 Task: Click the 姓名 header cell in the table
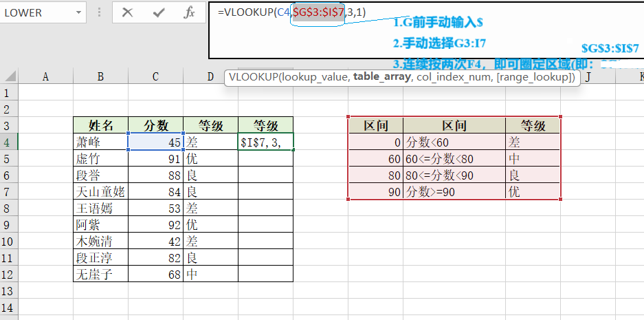click(x=100, y=125)
